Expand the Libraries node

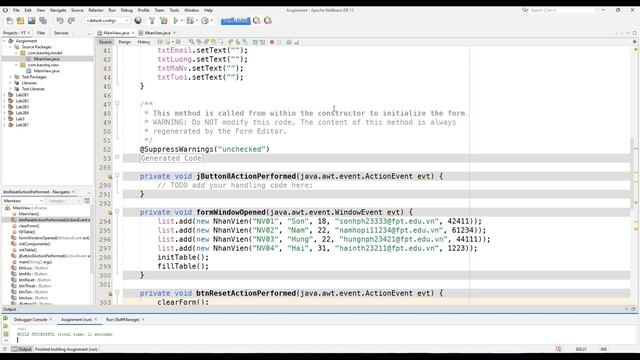[x=10, y=83]
